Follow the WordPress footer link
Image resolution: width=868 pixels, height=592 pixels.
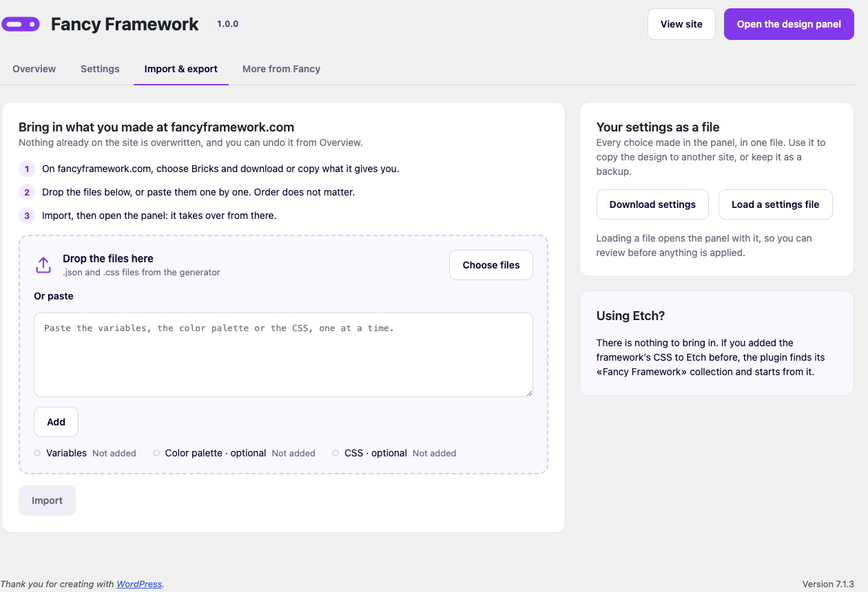(139, 584)
